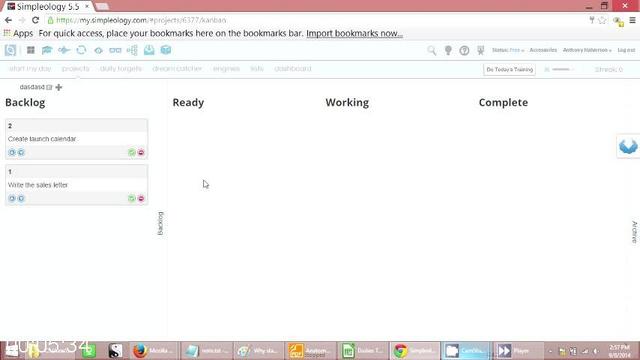Click the graduation cap training icon
The image size is (640, 360).
[47, 50]
